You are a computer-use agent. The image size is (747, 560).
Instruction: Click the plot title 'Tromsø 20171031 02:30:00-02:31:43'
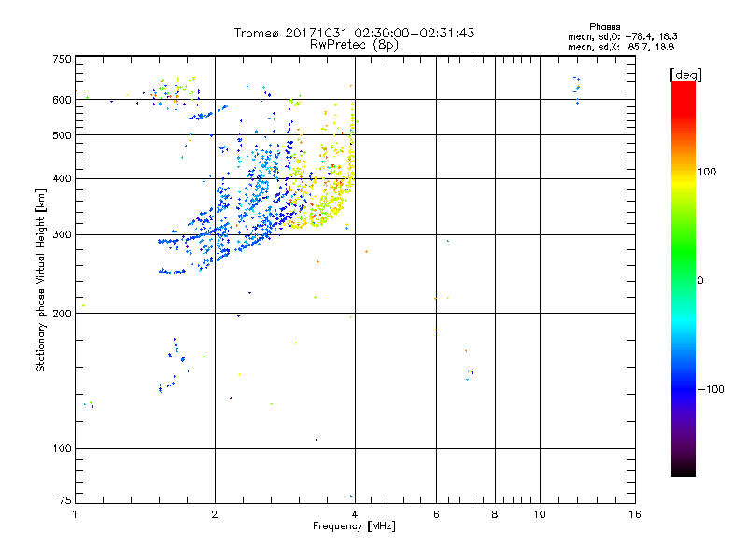(x=354, y=33)
